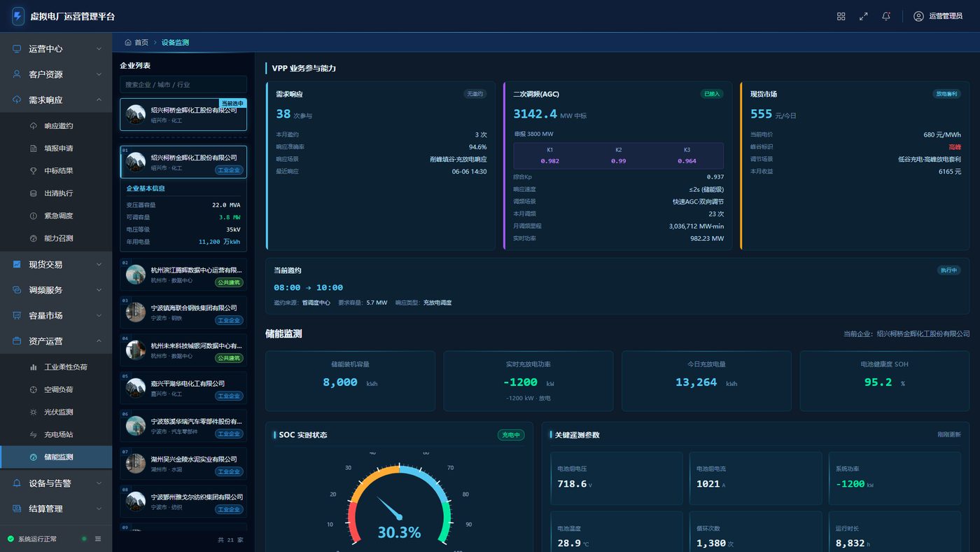Expand the 现货交易 sidebar menu
Viewport: 980px width, 552px height.
pyautogui.click(x=56, y=265)
